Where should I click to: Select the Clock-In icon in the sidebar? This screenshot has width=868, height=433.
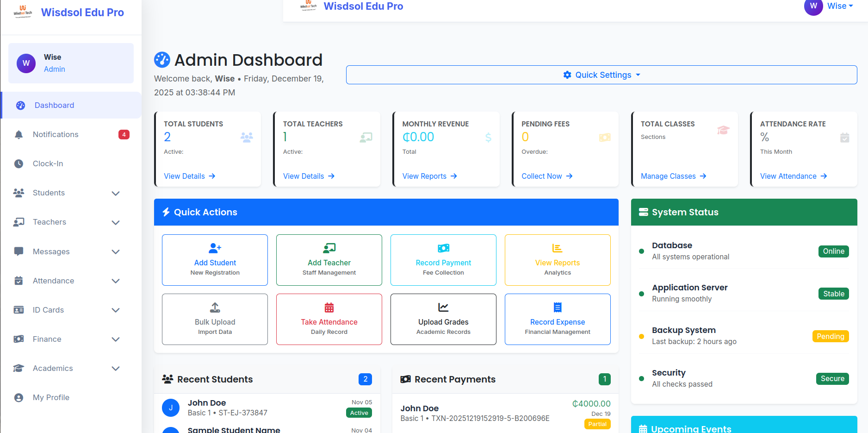pyautogui.click(x=19, y=163)
